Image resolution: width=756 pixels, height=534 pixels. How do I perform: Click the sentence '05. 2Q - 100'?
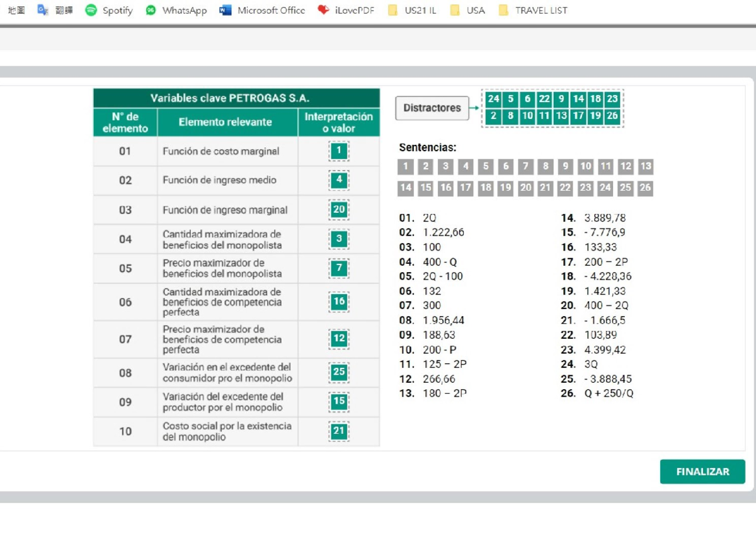coord(431,276)
